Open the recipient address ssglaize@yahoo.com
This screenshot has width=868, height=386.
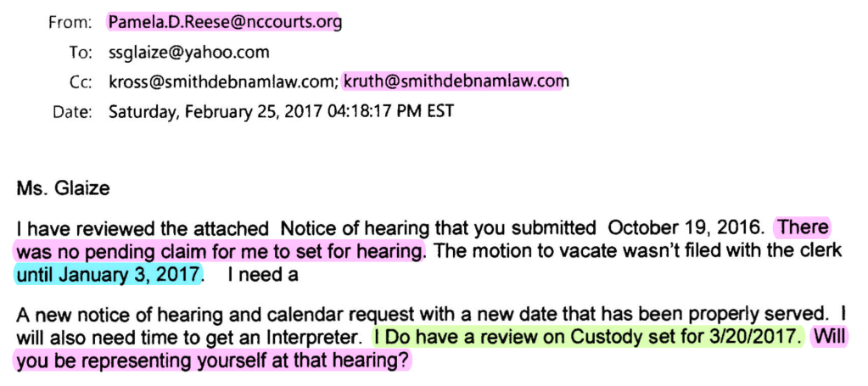(x=188, y=53)
